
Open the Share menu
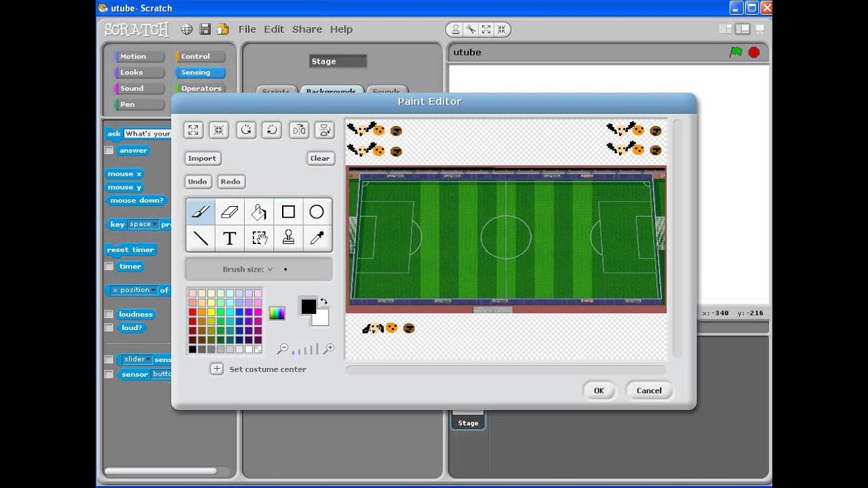pyautogui.click(x=307, y=29)
